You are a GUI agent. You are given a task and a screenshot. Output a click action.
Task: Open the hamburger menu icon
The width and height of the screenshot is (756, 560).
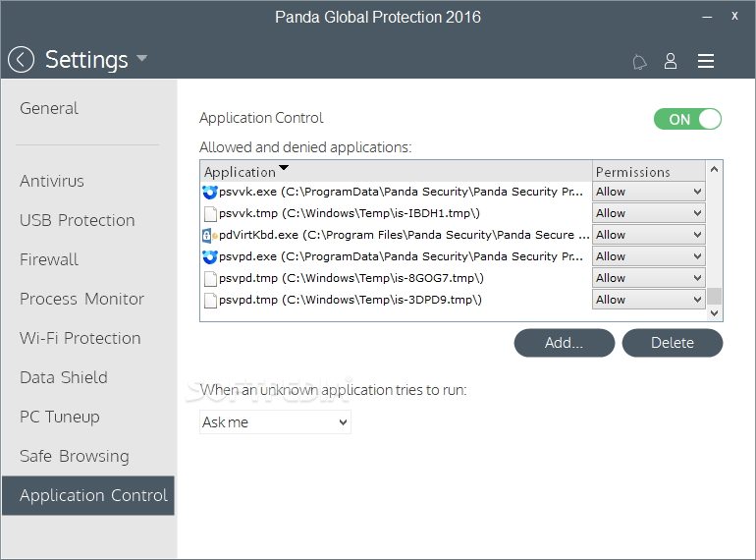click(705, 61)
